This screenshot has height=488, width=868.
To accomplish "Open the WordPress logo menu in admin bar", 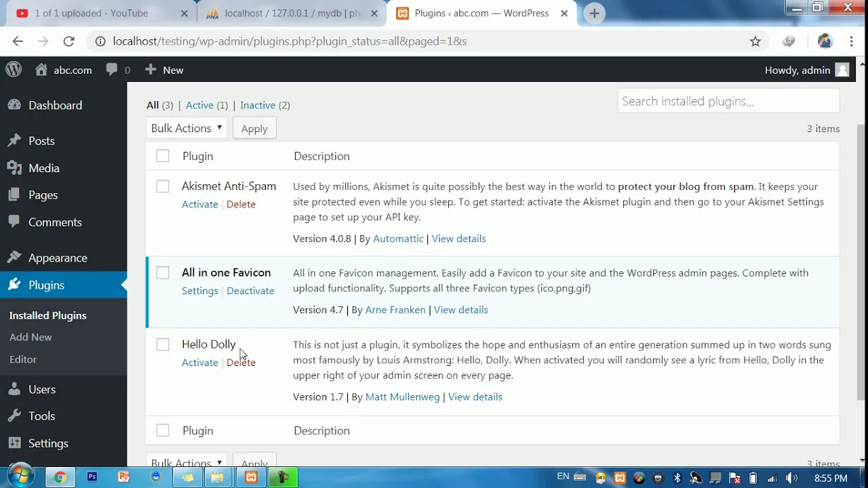I will tap(14, 69).
